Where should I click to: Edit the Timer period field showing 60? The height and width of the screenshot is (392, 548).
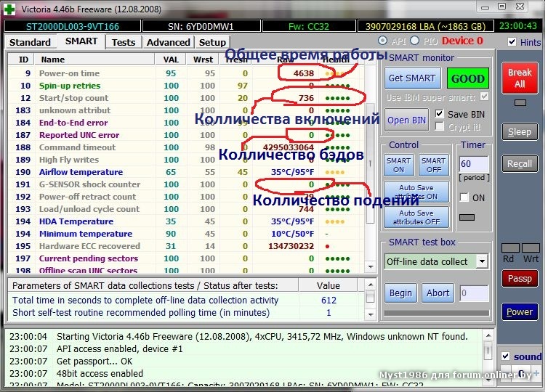(474, 164)
